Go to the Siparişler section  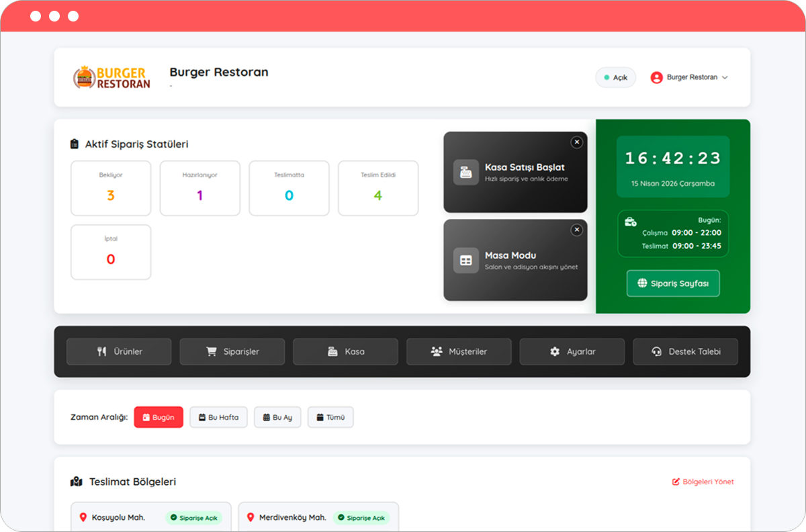tap(232, 351)
